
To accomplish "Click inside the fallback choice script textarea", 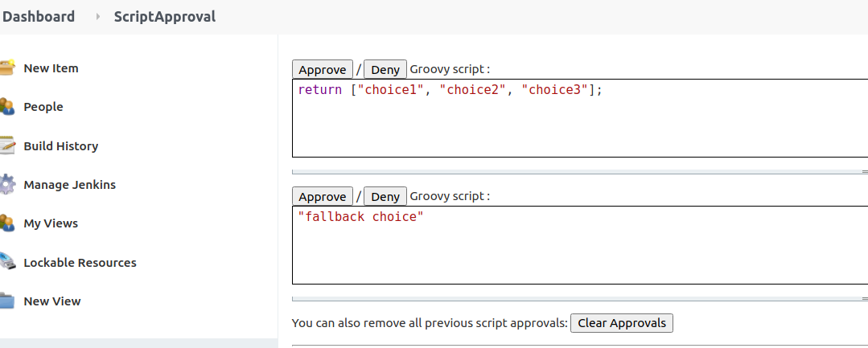I will (x=579, y=251).
